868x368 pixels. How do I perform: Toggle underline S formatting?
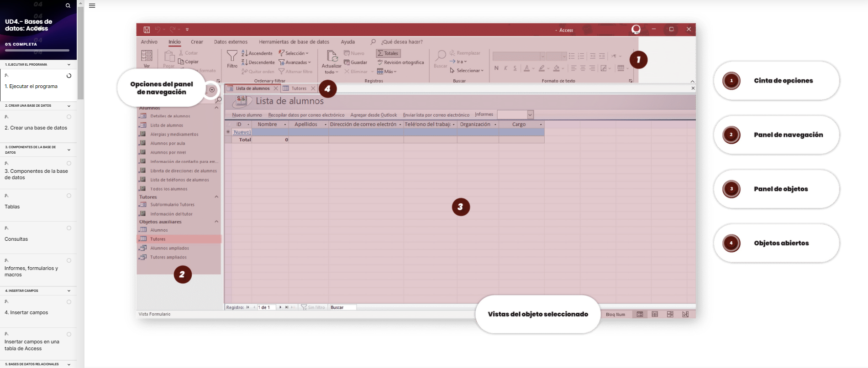point(515,68)
